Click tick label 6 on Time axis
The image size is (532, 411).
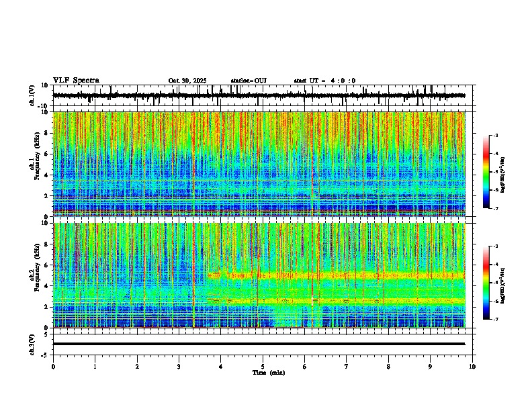point(305,367)
